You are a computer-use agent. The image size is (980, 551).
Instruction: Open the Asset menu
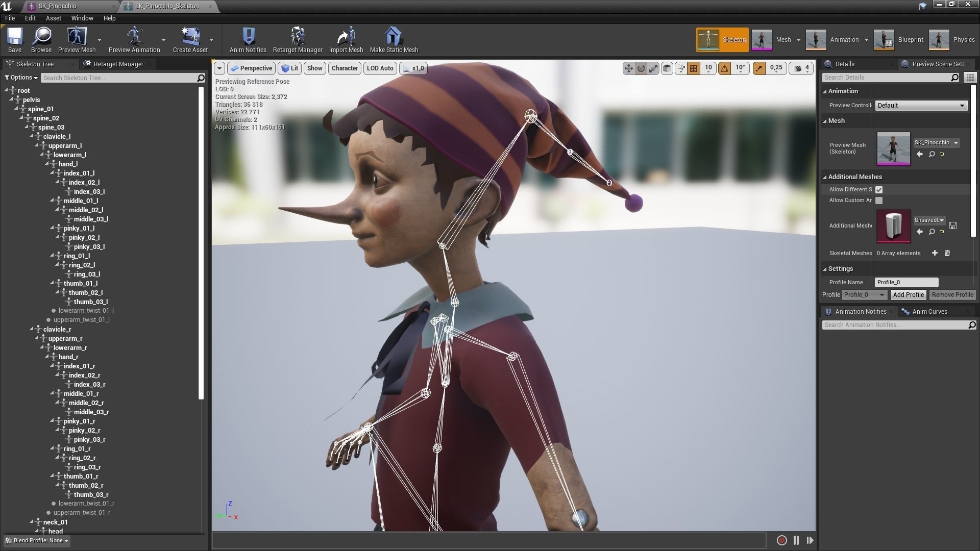pyautogui.click(x=54, y=18)
